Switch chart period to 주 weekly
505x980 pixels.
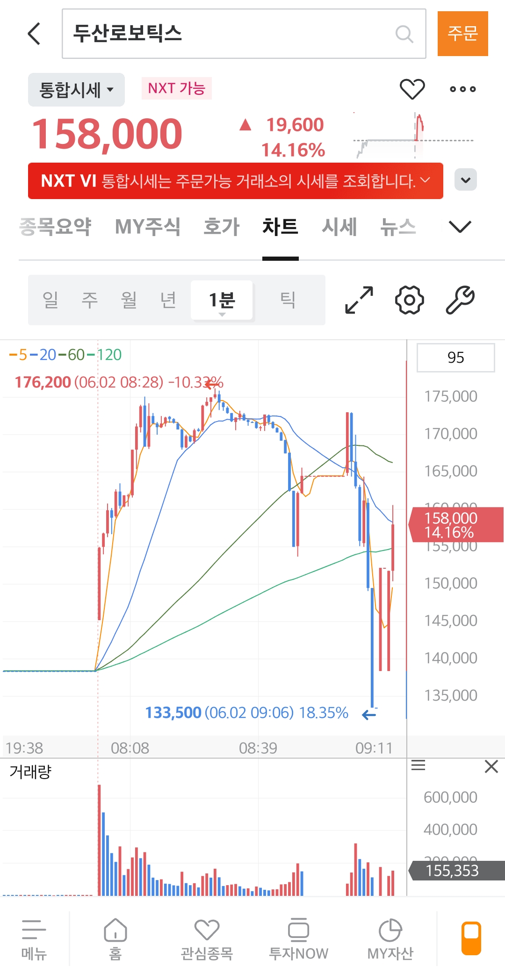(90, 300)
